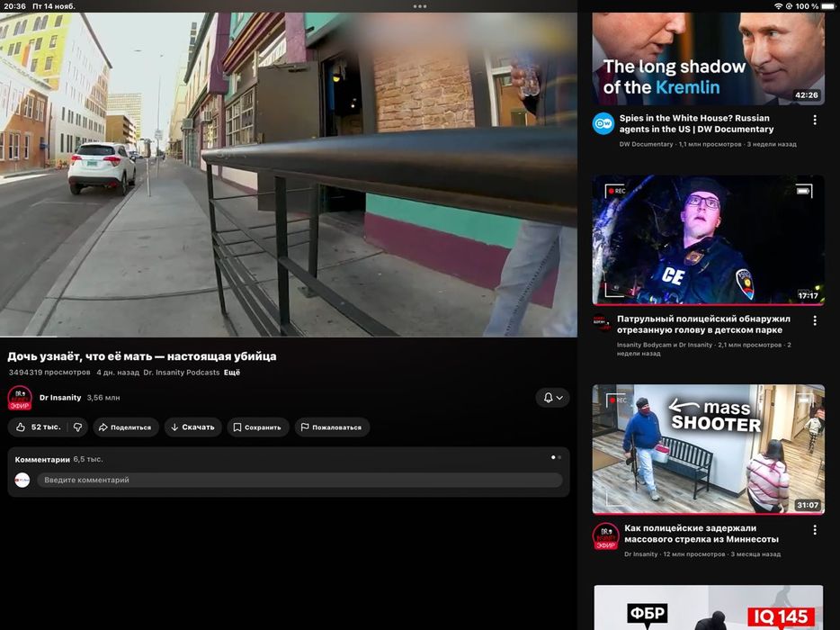Tap the main video player
This screenshot has width=840, height=630.
coord(288,175)
